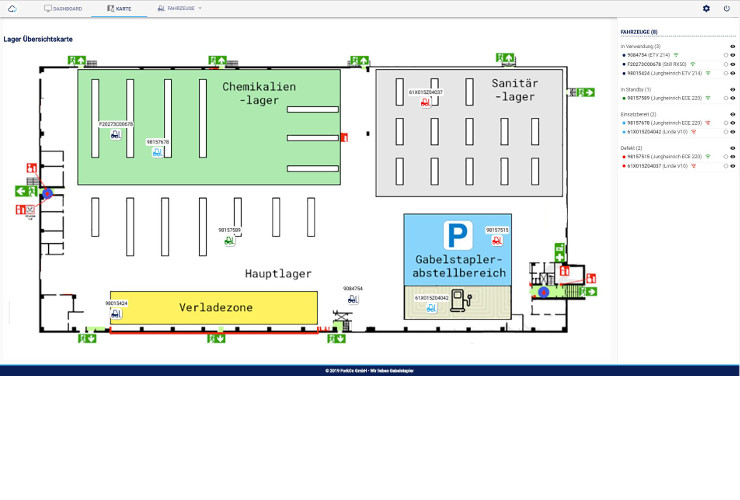Image resolution: width=740 pixels, height=500 pixels.
Task: Select forklift marker F20273C00678 on map
Action: pos(116,134)
